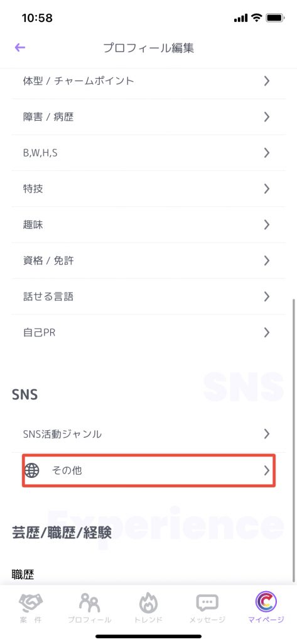Open the マイページ circular logo icon
The image size is (297, 644).
coord(266,602)
